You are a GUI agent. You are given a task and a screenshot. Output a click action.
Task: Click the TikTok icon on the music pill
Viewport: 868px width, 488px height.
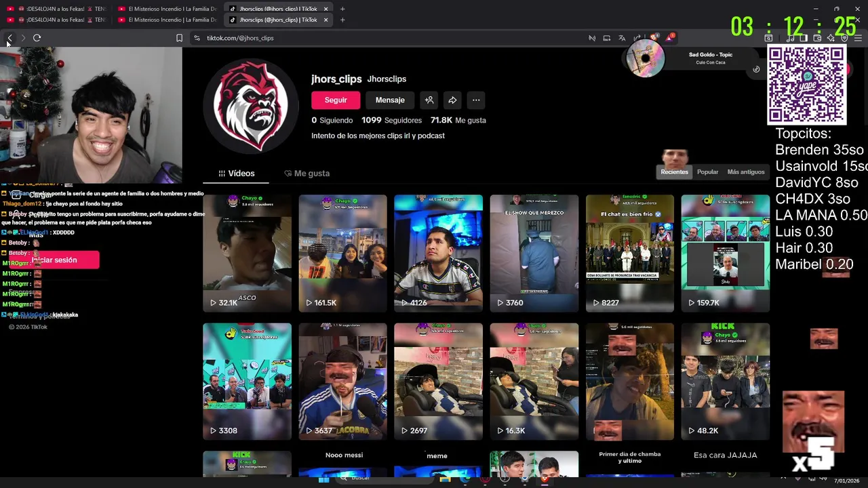756,69
